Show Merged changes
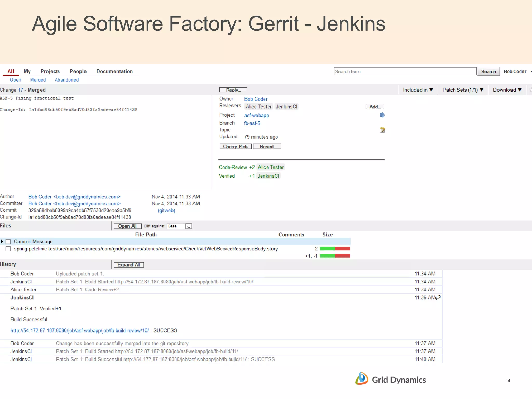The image size is (532, 399). (38, 80)
